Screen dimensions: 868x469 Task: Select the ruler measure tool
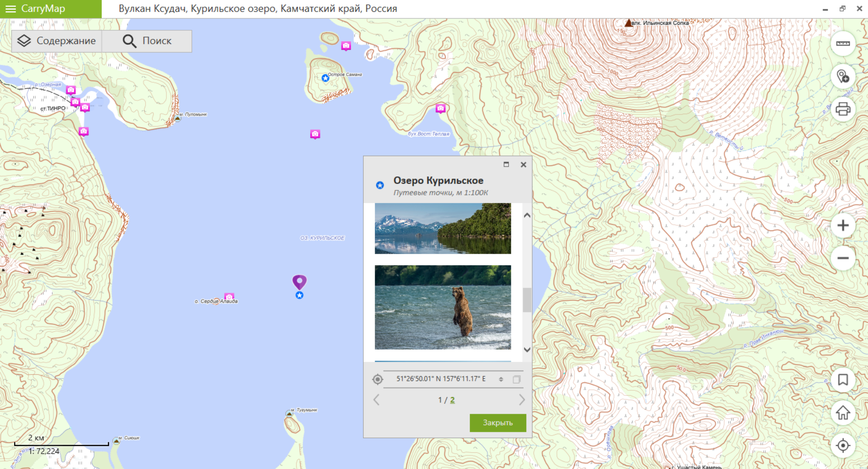click(843, 43)
